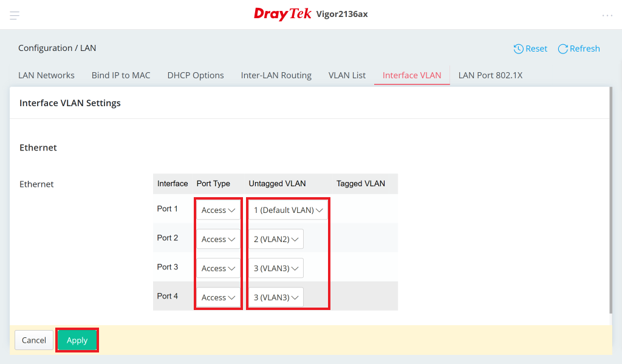This screenshot has width=622, height=364.
Task: Open Port 4 Port Type dropdown
Action: pos(218,298)
